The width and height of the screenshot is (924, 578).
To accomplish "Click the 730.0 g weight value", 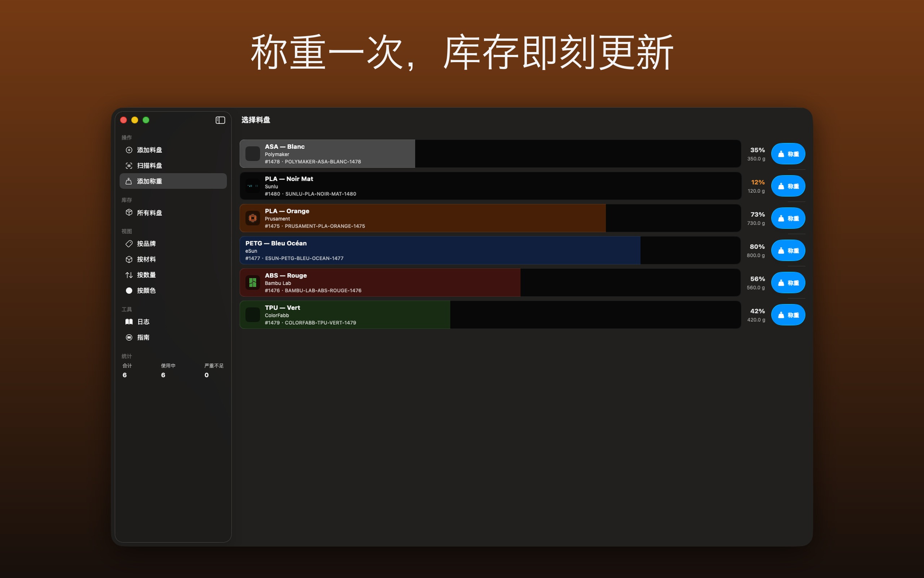I will (x=756, y=223).
